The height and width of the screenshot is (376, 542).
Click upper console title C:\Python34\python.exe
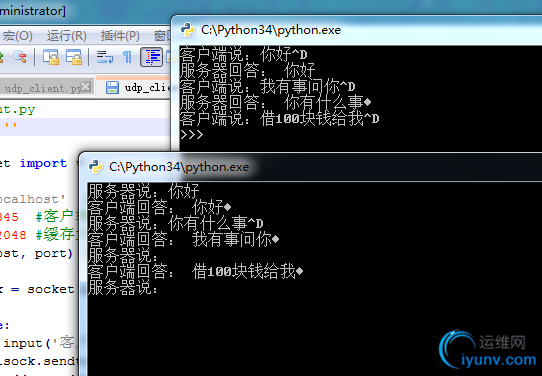[x=271, y=30]
